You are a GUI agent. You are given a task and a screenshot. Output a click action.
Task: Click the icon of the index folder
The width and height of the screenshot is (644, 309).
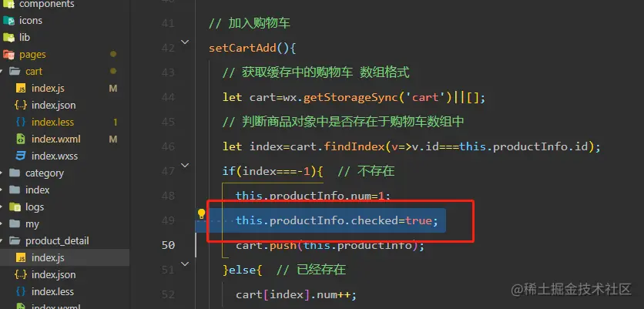click(15, 190)
